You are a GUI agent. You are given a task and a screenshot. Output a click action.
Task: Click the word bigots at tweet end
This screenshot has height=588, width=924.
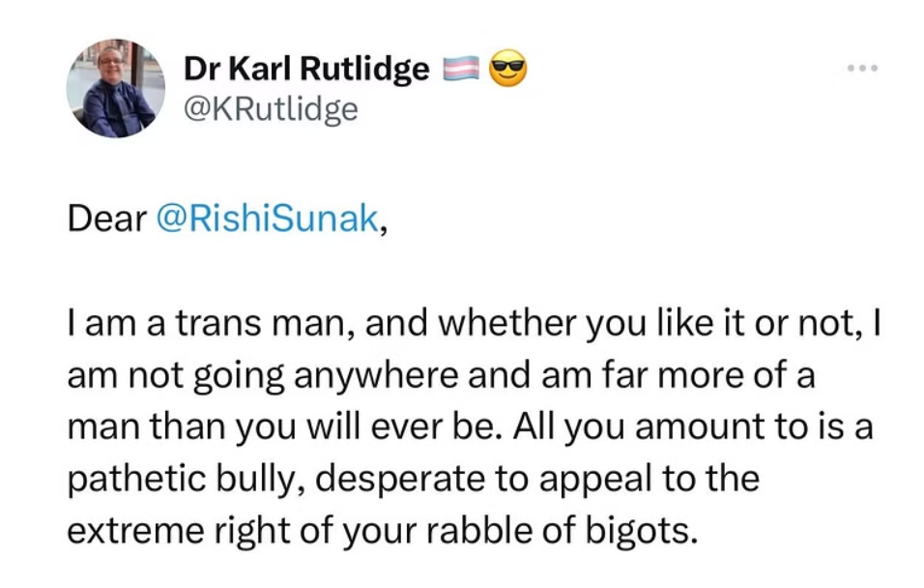click(641, 531)
